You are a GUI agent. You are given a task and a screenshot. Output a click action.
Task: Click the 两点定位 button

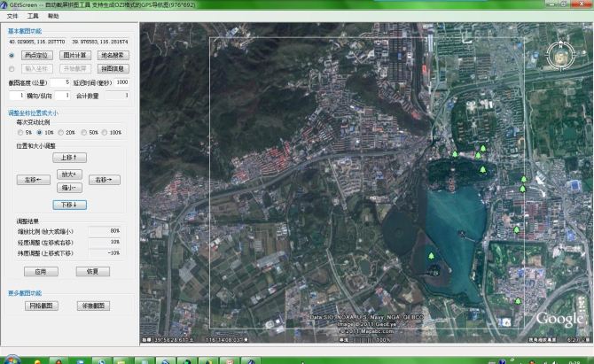click(x=36, y=55)
